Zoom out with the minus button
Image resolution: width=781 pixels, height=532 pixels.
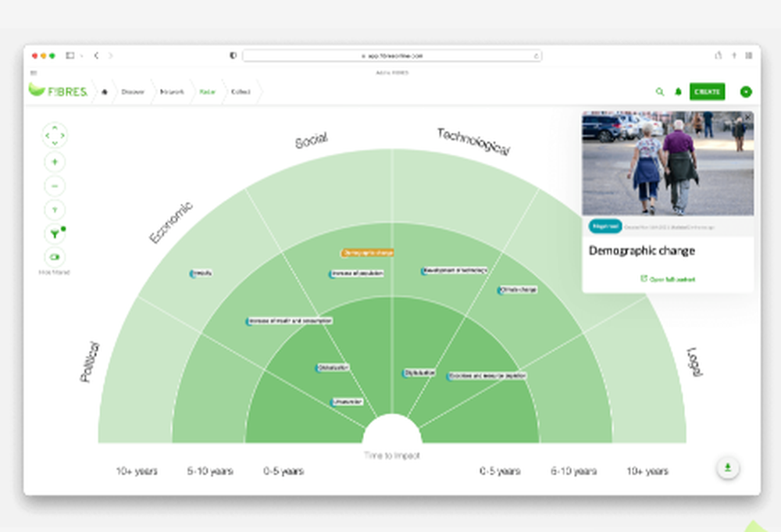pos(55,186)
